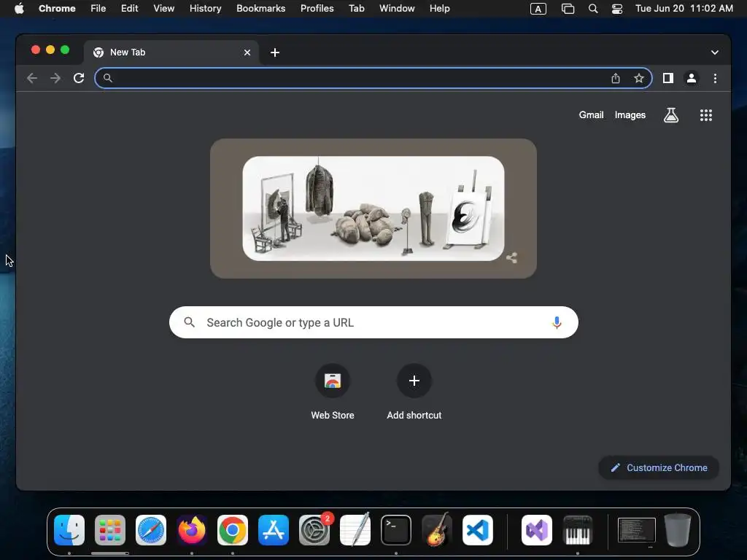Open the File menu
The image size is (747, 560).
click(x=98, y=9)
